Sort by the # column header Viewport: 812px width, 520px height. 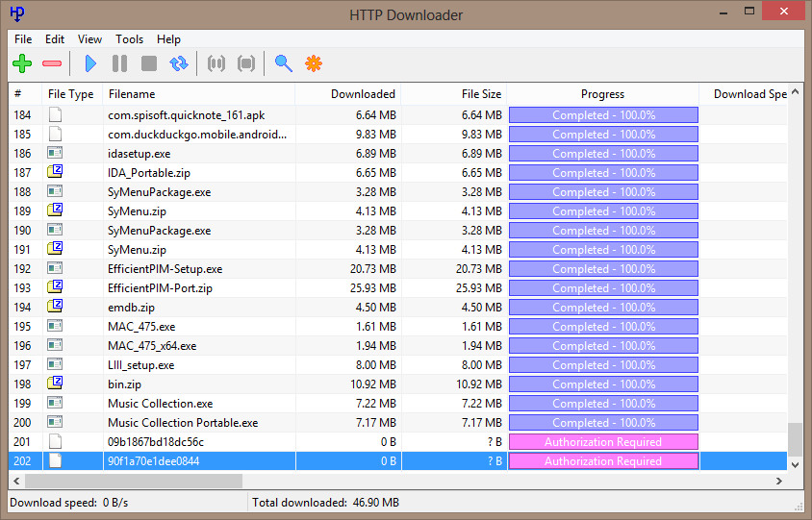coord(25,94)
